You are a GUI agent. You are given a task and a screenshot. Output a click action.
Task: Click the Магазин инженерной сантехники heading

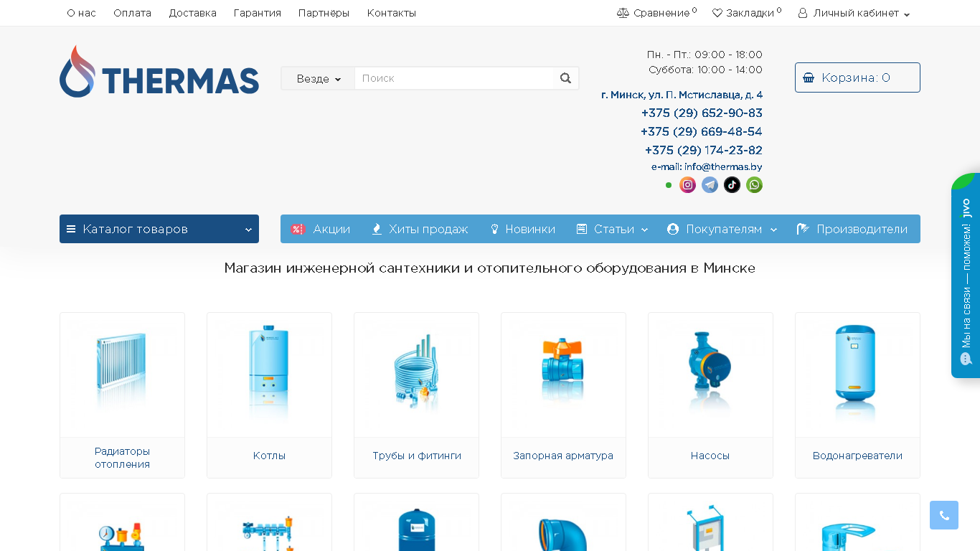point(489,268)
